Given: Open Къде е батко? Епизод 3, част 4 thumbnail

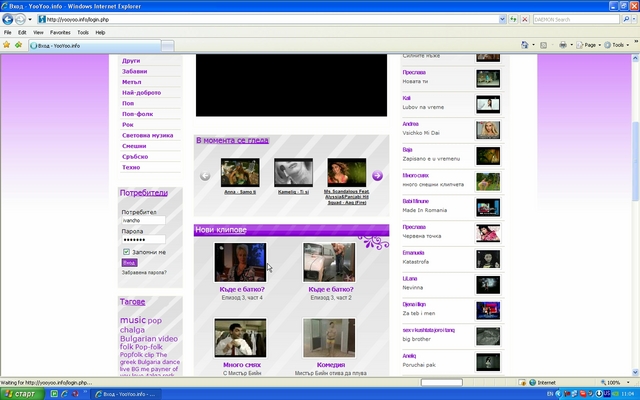Looking at the screenshot, I should [x=240, y=262].
